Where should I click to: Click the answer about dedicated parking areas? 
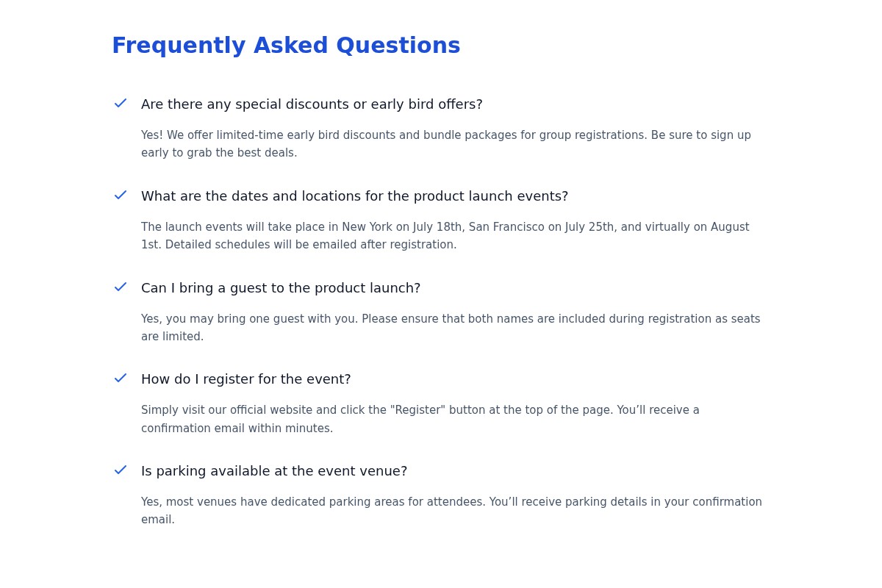(451, 511)
